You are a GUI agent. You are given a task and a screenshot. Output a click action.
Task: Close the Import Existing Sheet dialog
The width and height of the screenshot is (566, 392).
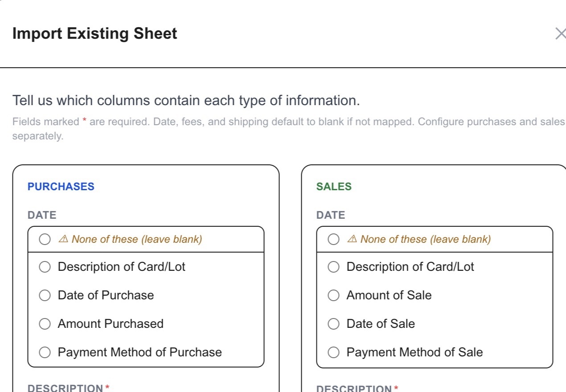click(560, 33)
